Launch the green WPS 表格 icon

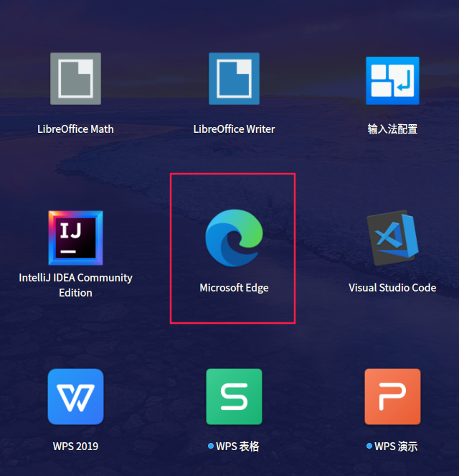(234, 396)
